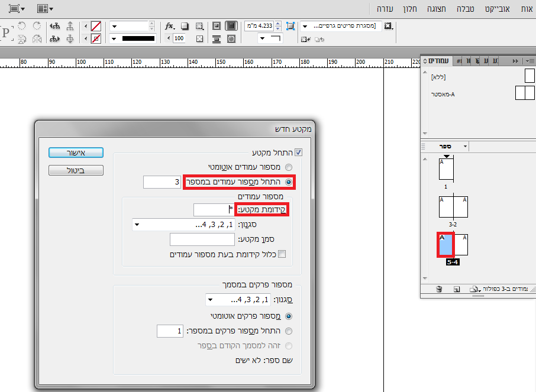This screenshot has width=536, height=392.
Task: Open ספר dropdown in Pages panel
Action: [465, 146]
